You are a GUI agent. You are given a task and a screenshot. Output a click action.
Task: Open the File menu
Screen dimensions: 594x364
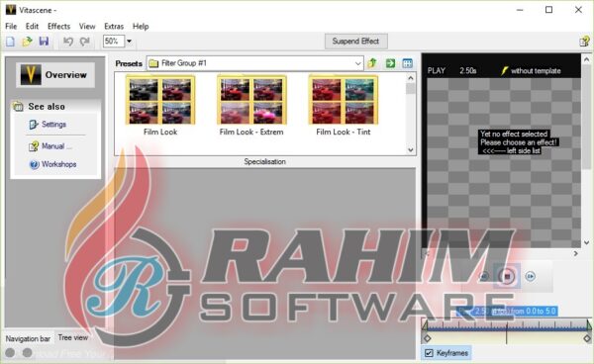11,26
